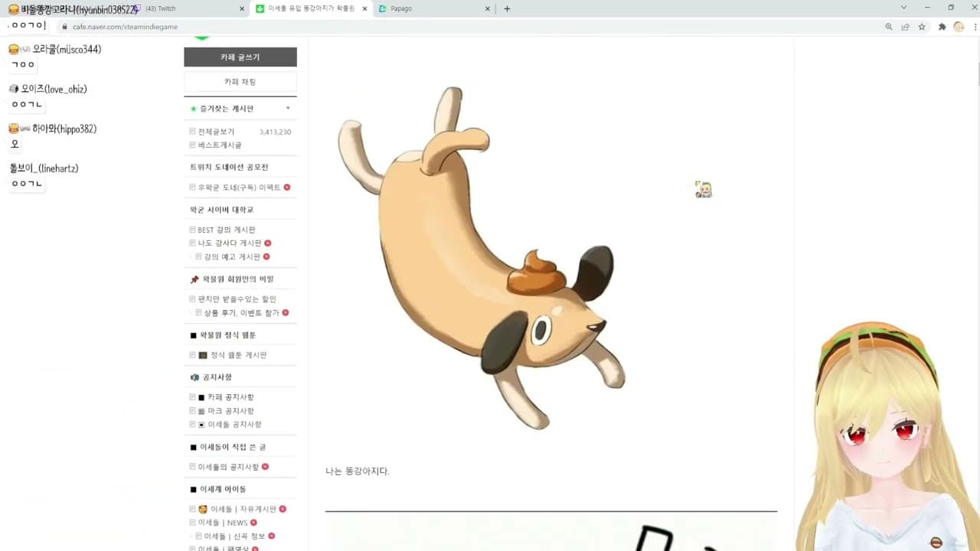Click the small character emoticon right of the dog
This screenshot has width=980, height=551.
704,190
